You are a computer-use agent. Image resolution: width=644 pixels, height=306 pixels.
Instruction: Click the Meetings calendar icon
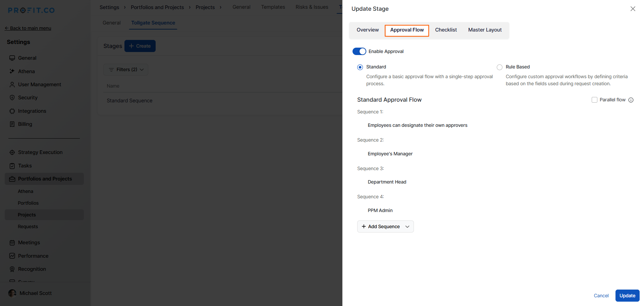click(x=12, y=243)
